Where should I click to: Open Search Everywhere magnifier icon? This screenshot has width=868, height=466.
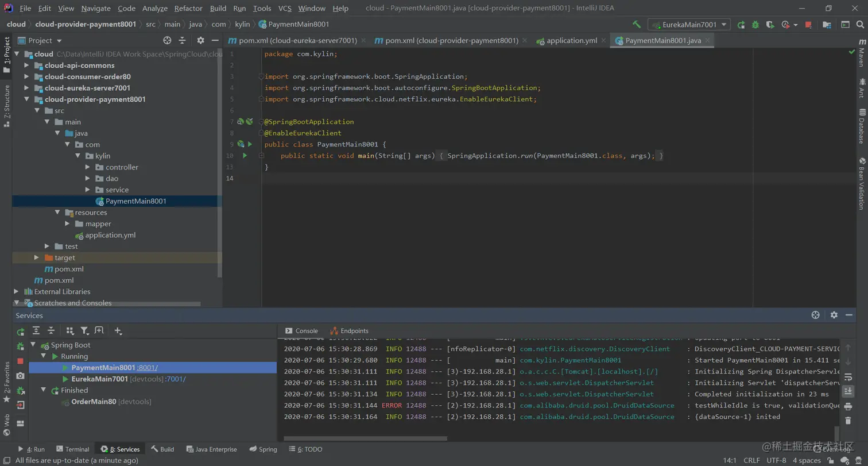[x=860, y=25]
